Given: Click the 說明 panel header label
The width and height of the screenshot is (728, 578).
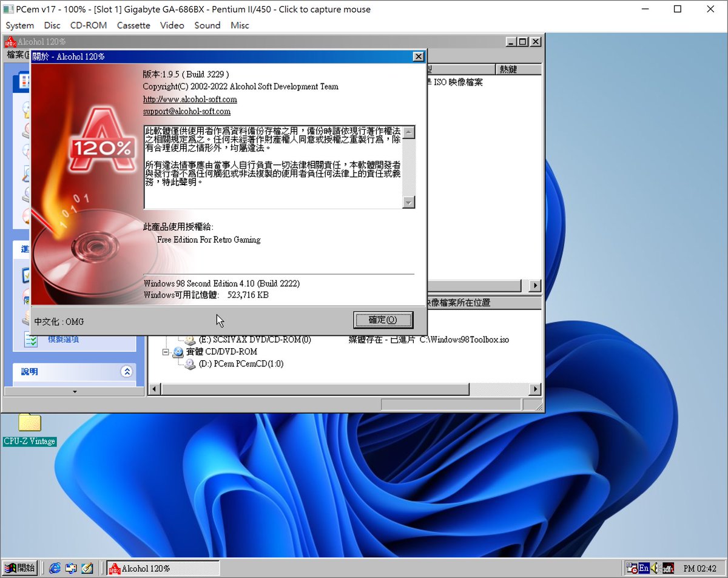Looking at the screenshot, I should [30, 371].
